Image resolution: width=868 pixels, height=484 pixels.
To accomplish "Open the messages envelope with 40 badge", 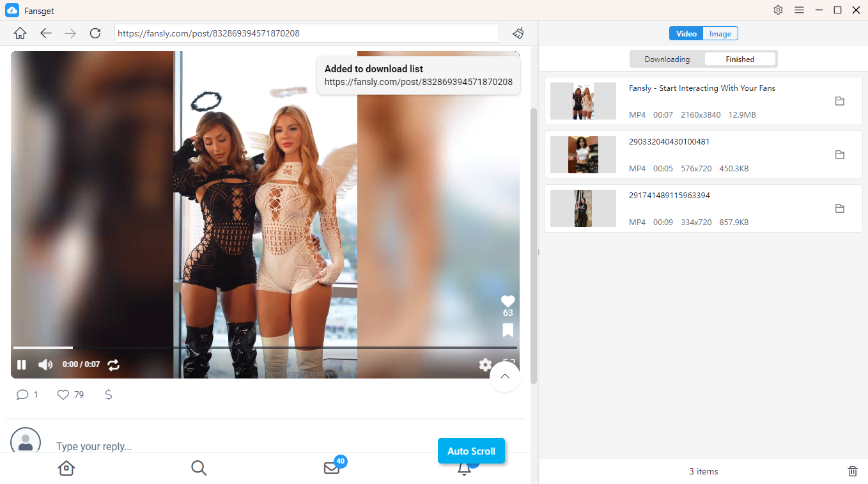I will click(331, 468).
